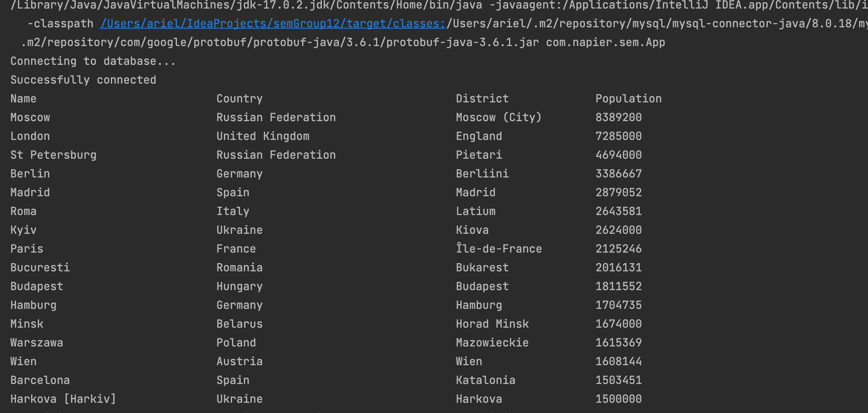This screenshot has height=413, width=868.
Task: Click Île-de-France district text
Action: pyautogui.click(x=499, y=248)
